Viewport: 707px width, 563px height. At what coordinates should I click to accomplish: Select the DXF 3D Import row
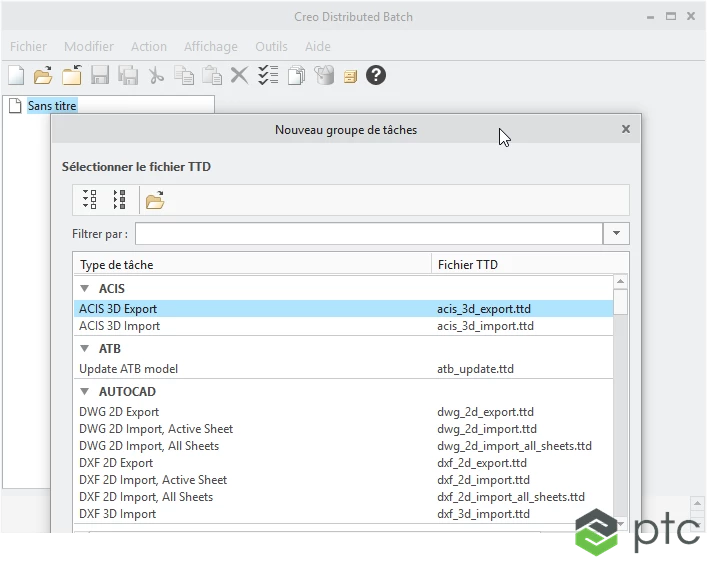[343, 514]
